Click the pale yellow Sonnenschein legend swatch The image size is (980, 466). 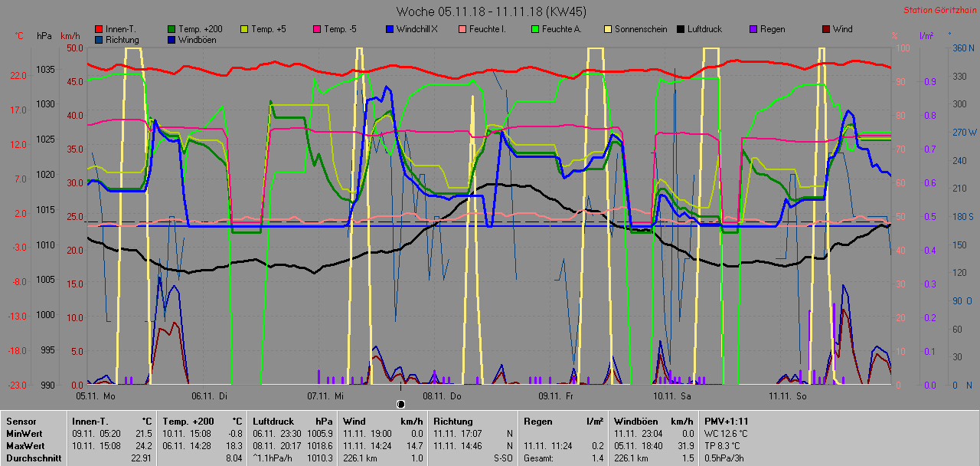609,29
